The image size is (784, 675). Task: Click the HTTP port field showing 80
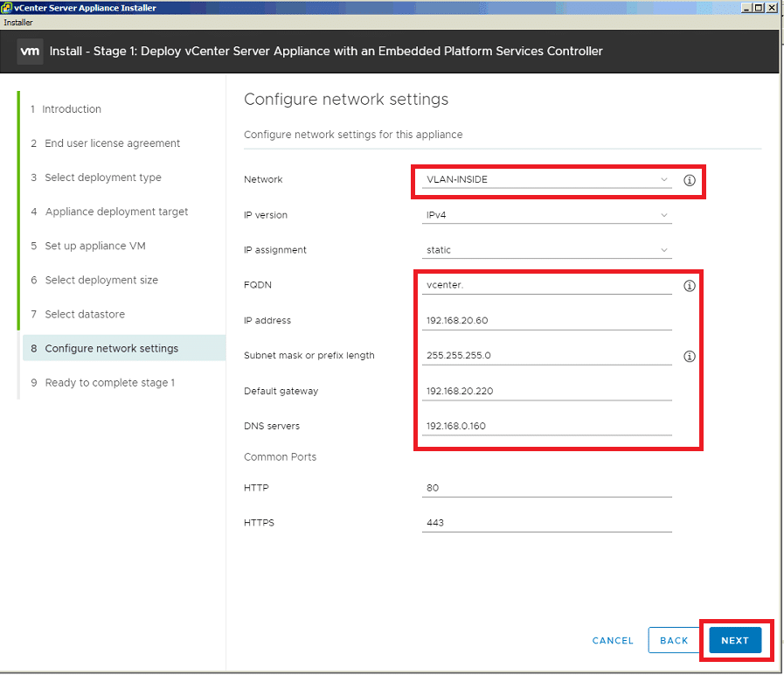point(546,488)
